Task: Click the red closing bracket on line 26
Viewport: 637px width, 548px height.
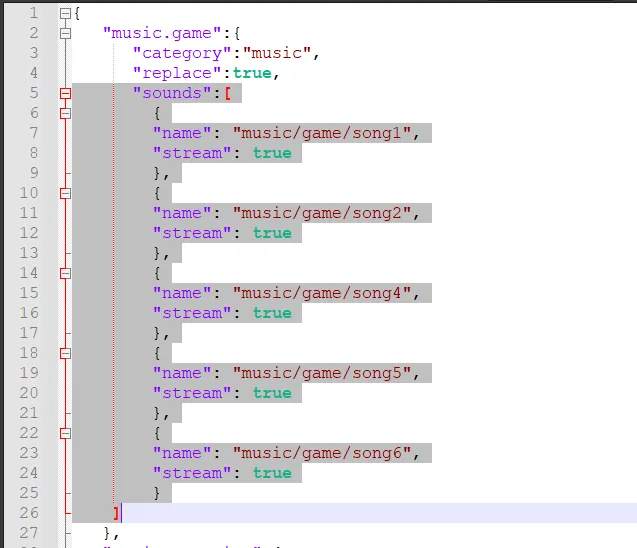Action: tap(116, 513)
